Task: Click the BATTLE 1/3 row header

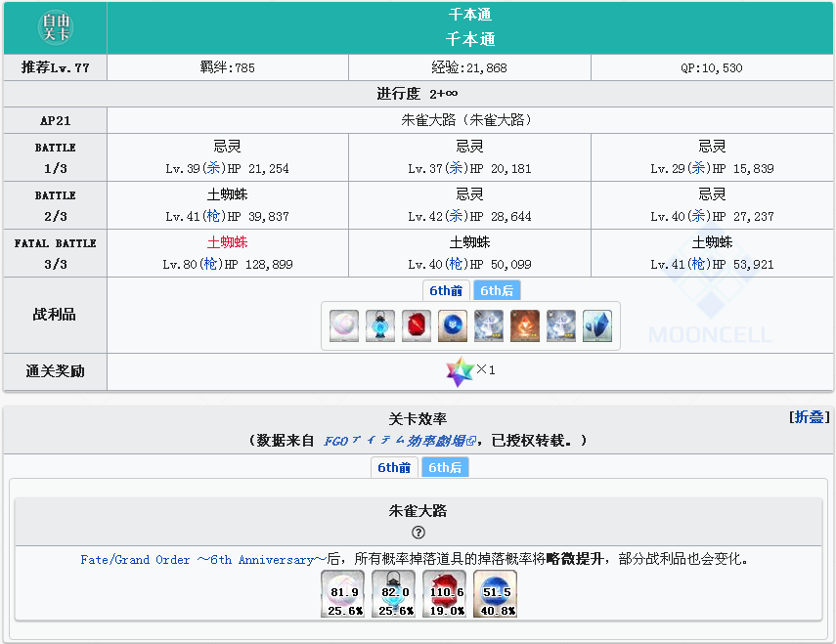Action: point(56,157)
